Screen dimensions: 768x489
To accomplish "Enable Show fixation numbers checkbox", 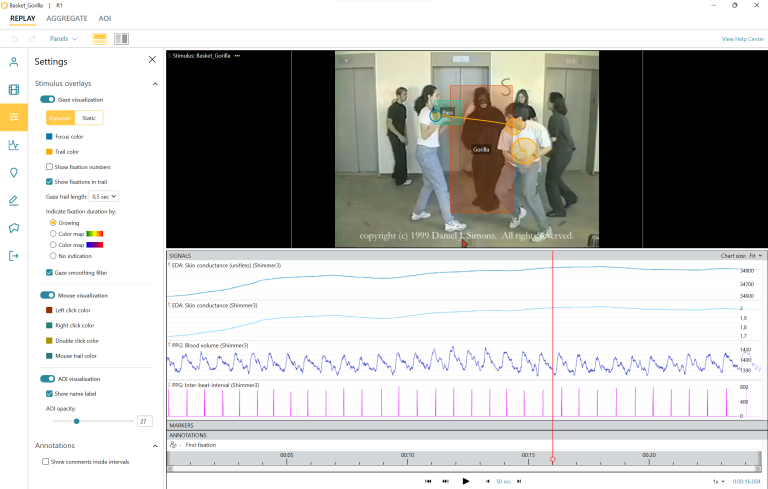I will tap(50, 166).
